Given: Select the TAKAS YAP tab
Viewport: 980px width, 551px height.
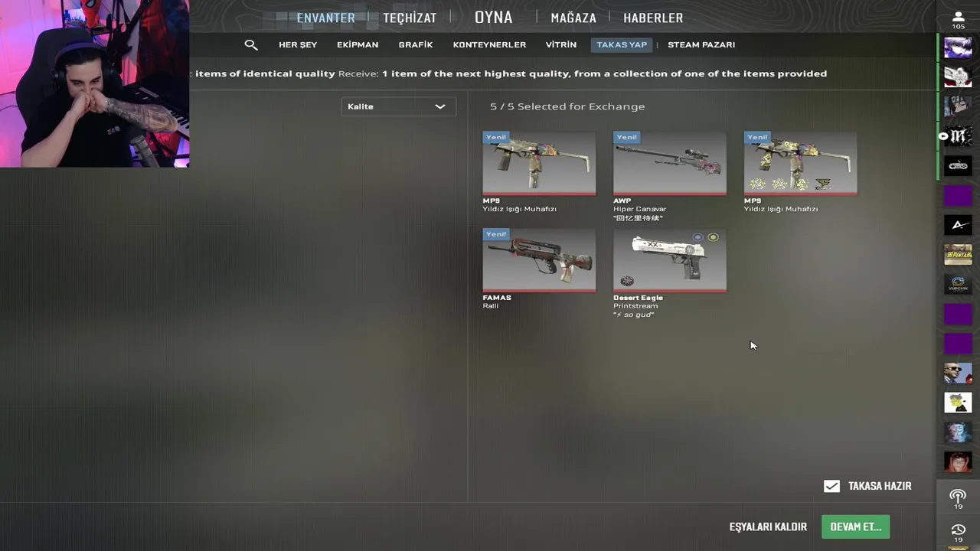Looking at the screenshot, I should click(622, 45).
